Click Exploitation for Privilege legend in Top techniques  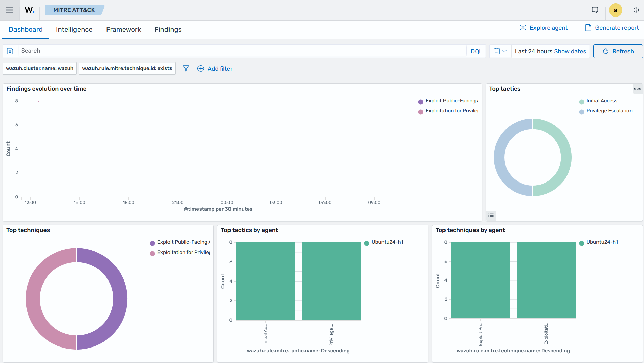tap(180, 253)
